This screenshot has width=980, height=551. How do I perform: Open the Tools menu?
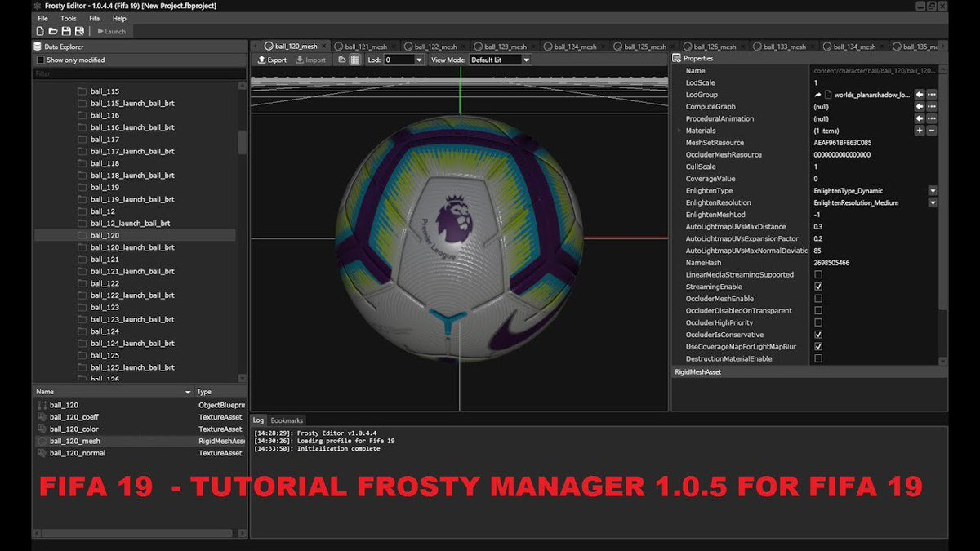tap(68, 18)
